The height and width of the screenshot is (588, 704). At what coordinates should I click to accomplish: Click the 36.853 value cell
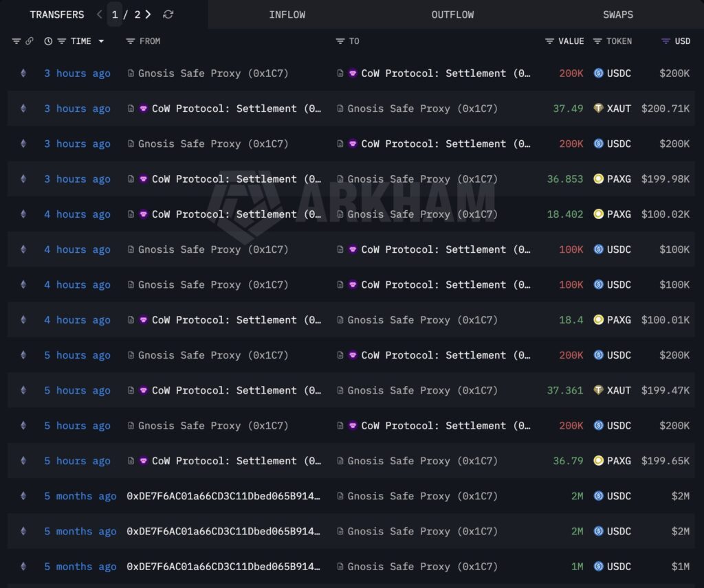pyautogui.click(x=565, y=179)
